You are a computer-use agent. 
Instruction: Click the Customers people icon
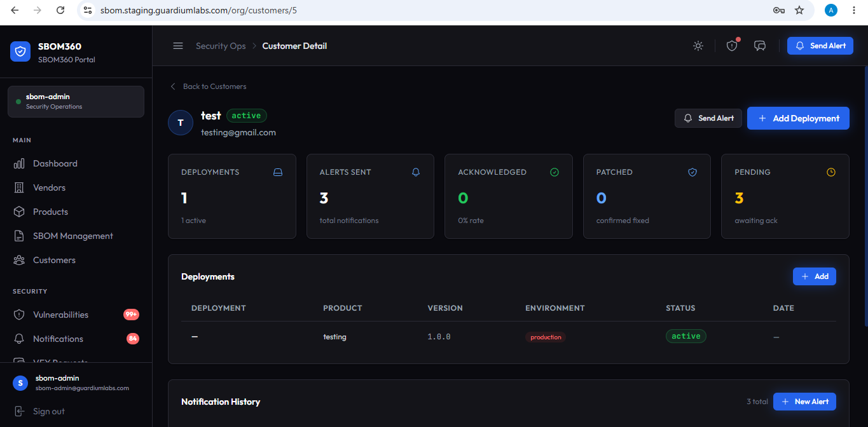(x=19, y=261)
